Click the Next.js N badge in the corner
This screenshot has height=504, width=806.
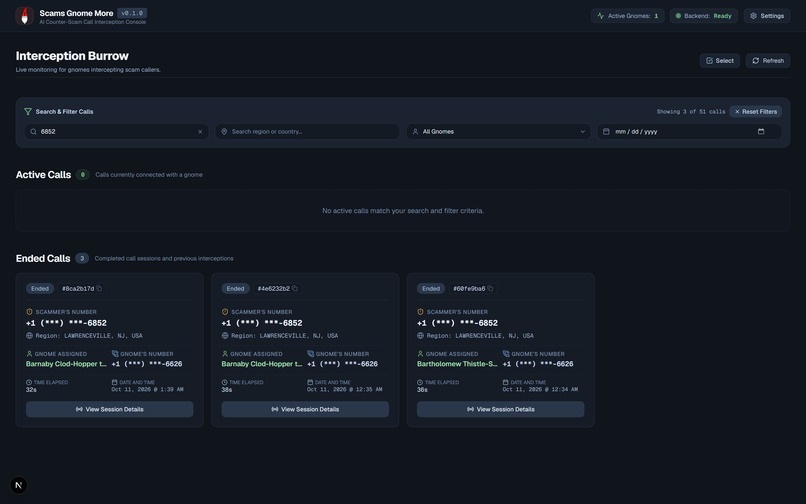click(19, 485)
